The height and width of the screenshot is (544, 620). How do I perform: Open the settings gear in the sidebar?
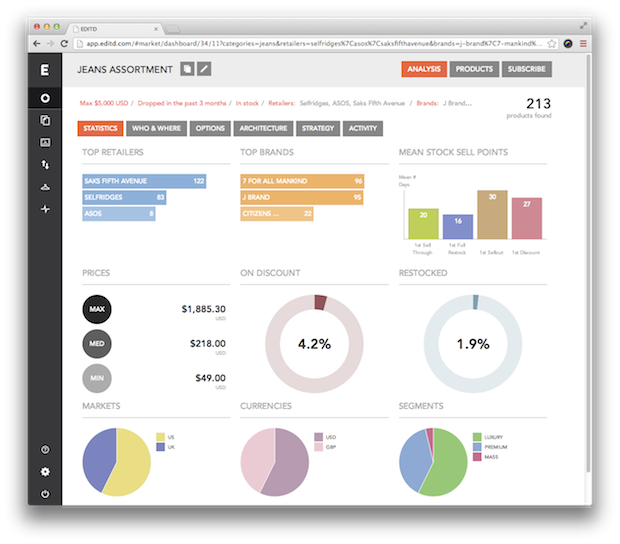[45, 472]
